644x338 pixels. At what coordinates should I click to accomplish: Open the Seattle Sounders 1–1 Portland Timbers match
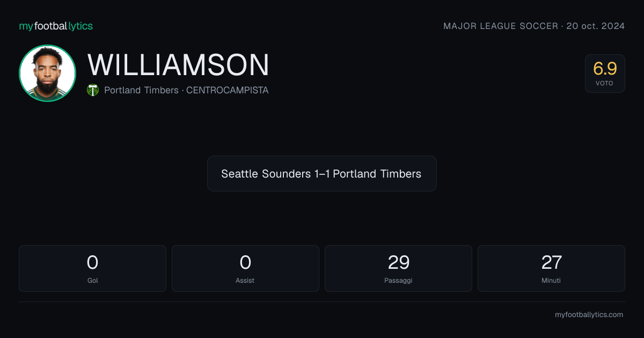pos(322,174)
